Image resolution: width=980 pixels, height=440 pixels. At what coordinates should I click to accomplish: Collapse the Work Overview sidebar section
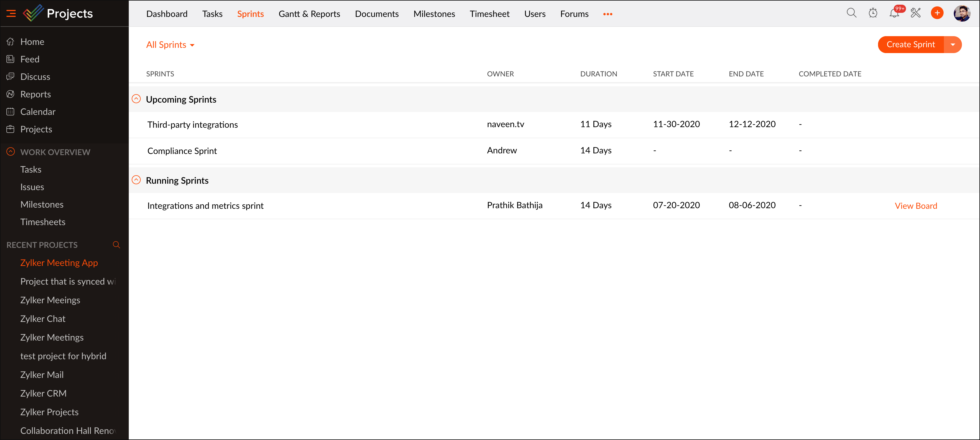point(11,152)
